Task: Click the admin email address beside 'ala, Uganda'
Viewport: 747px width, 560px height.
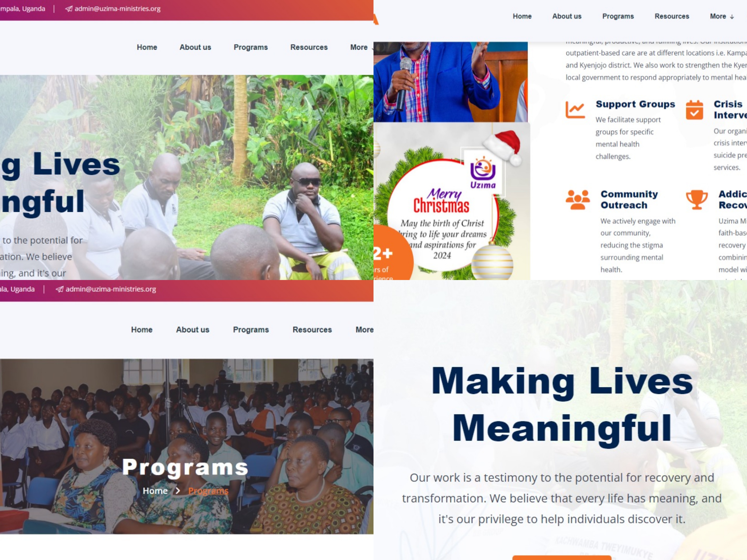Action: 111,289
